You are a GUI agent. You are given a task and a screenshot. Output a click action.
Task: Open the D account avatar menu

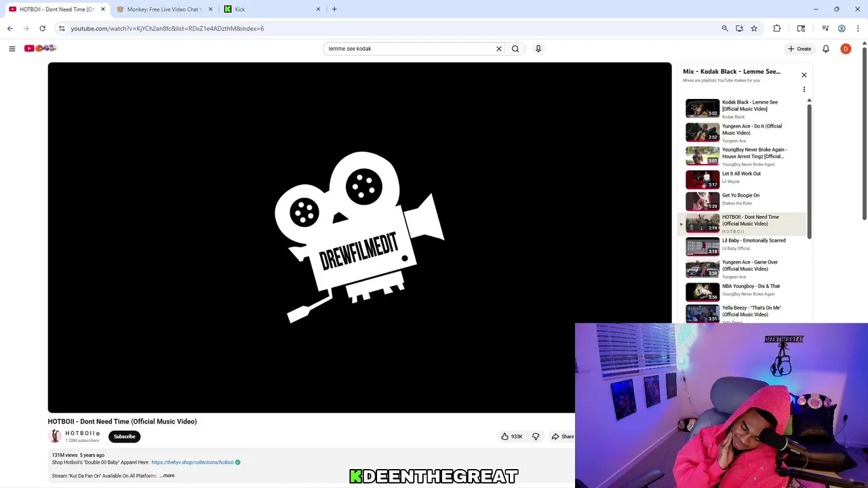(846, 49)
